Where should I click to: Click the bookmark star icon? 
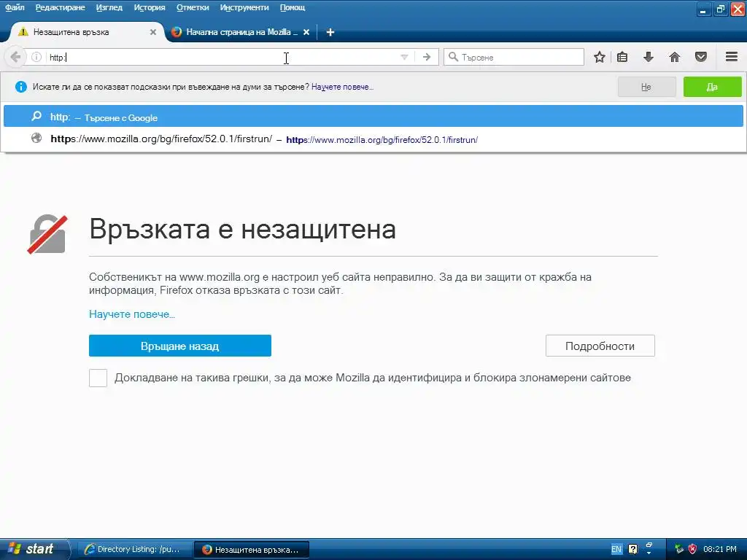click(600, 57)
